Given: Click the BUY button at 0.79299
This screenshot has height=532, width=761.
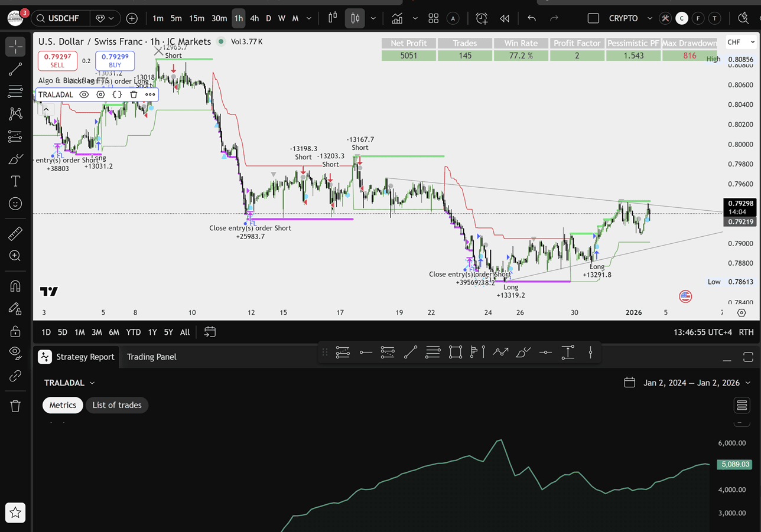Looking at the screenshot, I should 115,61.
